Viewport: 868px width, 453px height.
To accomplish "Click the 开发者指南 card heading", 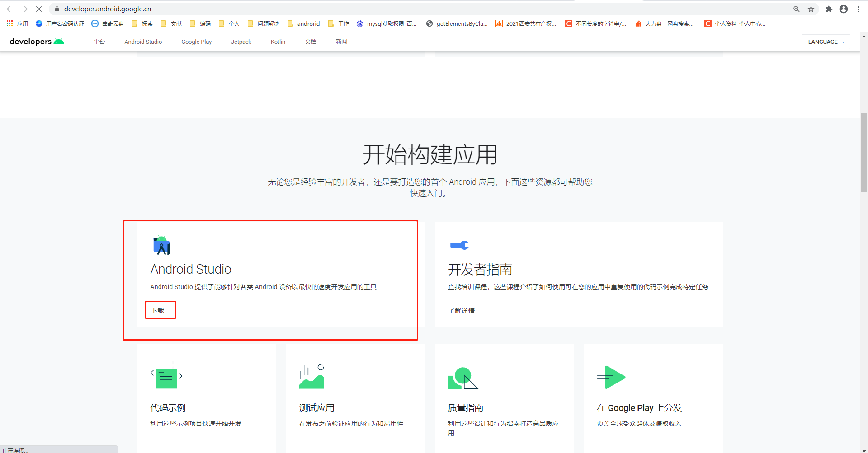I will [480, 270].
